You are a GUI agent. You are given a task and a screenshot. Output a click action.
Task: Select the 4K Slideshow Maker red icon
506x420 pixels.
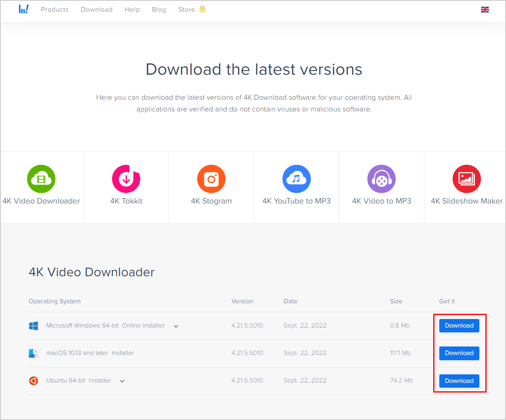[467, 179]
